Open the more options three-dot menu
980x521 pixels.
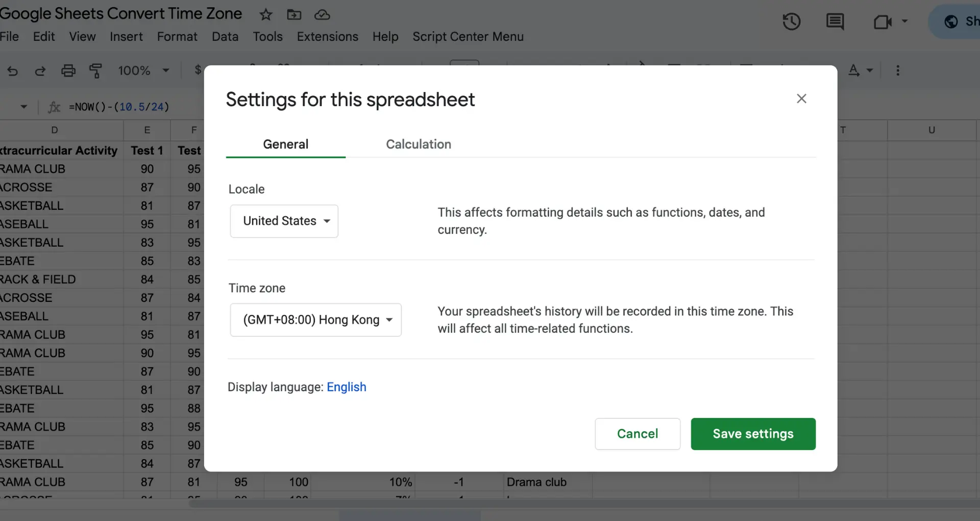pos(898,70)
